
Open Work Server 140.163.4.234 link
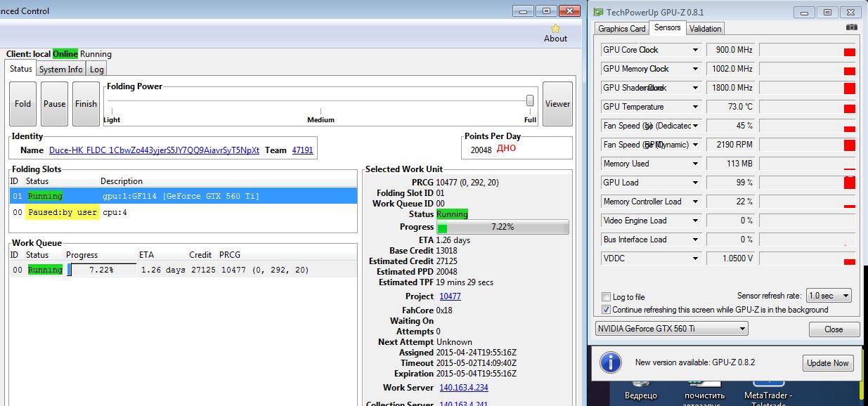coord(464,388)
